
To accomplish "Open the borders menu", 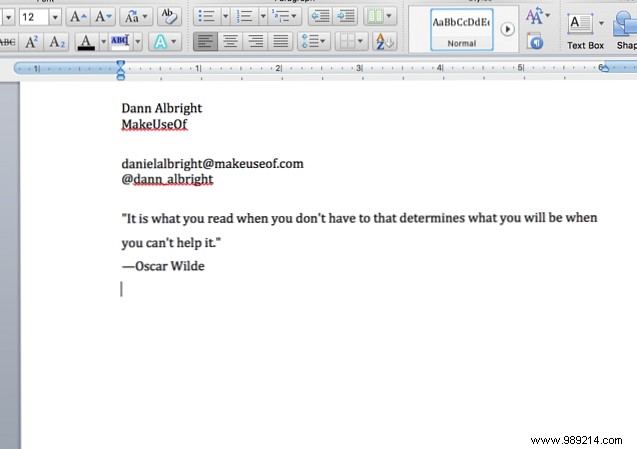I will 351,42.
